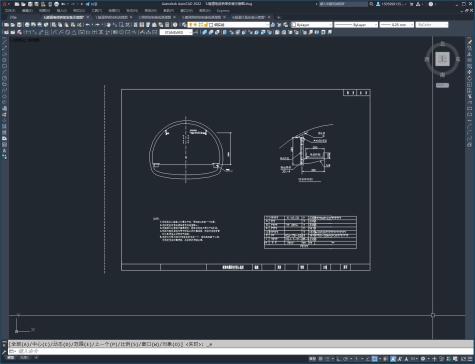Open the Edit menu in menu bar
475x364 pixels.
point(27,11)
